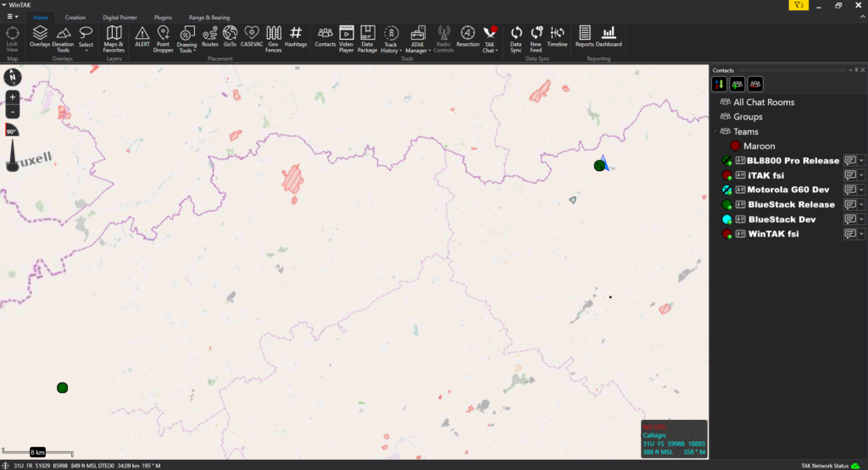This screenshot has height=470, width=868.
Task: Expand Motorola G60 Dev options dropdown
Action: click(x=861, y=190)
